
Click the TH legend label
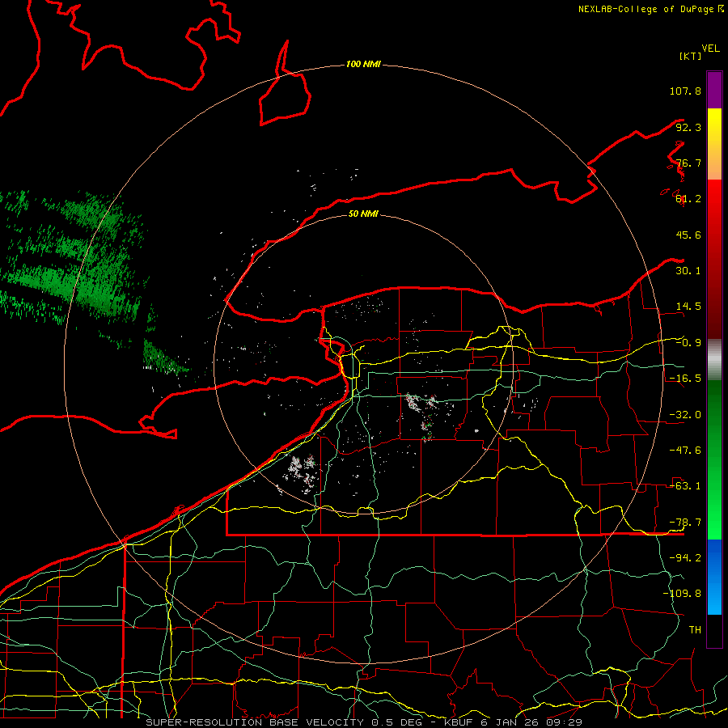[x=695, y=630]
